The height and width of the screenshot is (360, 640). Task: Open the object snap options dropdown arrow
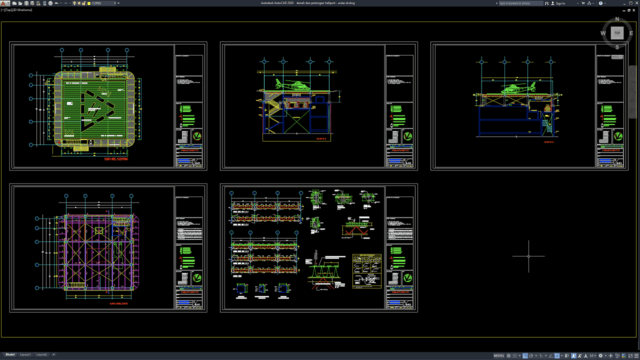pos(562,356)
